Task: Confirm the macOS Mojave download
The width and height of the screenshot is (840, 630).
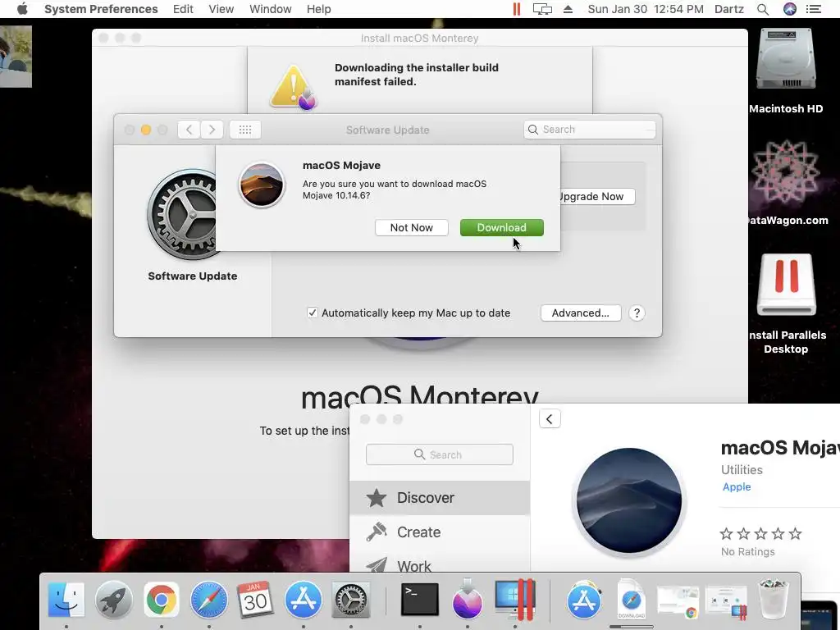Action: 501,228
